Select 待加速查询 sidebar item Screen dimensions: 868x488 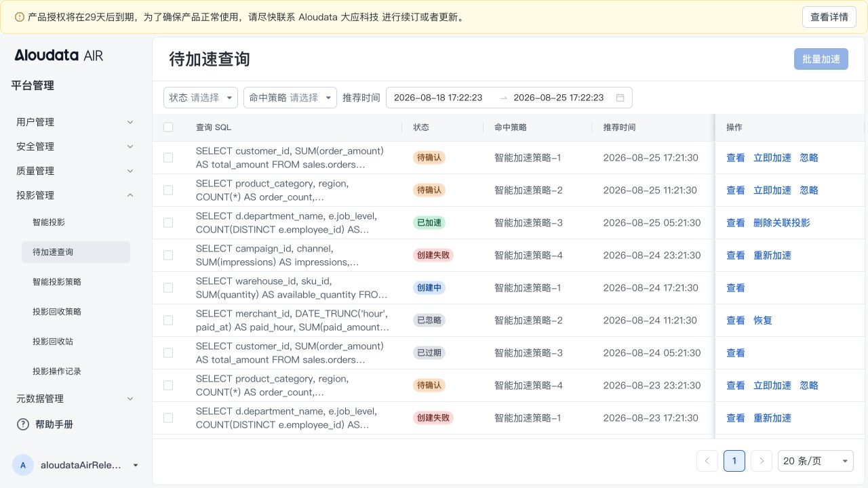point(76,252)
